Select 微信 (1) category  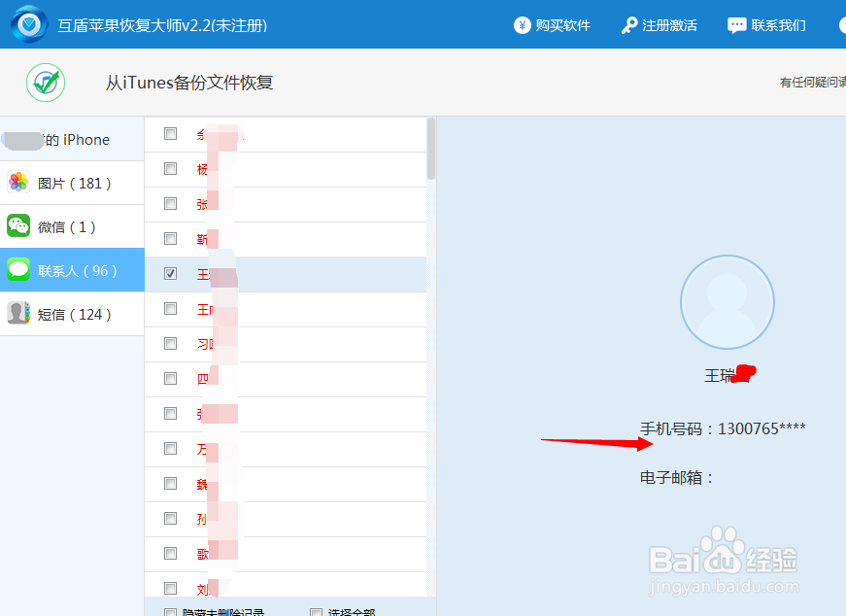(72, 226)
